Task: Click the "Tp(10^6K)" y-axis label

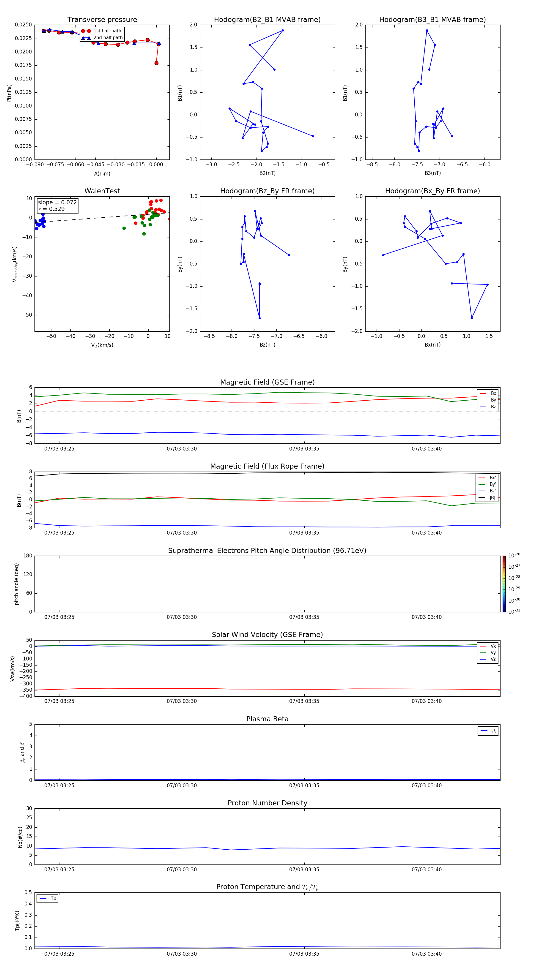Action: [17, 921]
